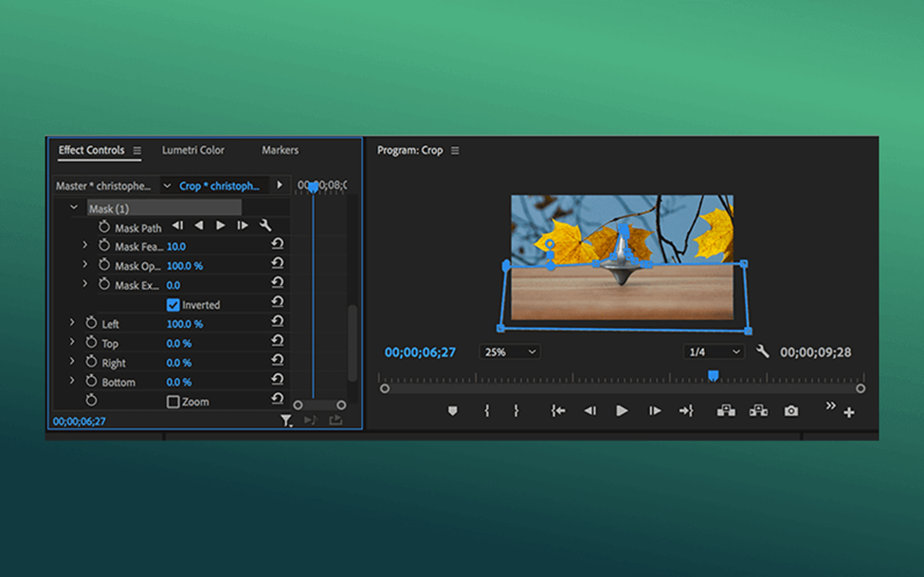Toggle animation stopwatch for Mask Path

(104, 226)
